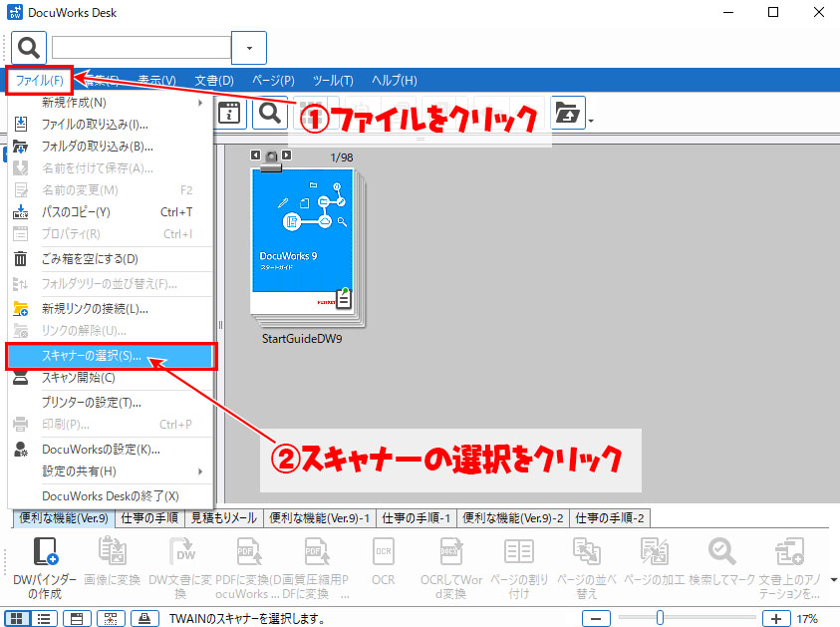Select スキャン開始(C) menu entry
Viewport: 840px width, 627px height.
[x=111, y=378]
